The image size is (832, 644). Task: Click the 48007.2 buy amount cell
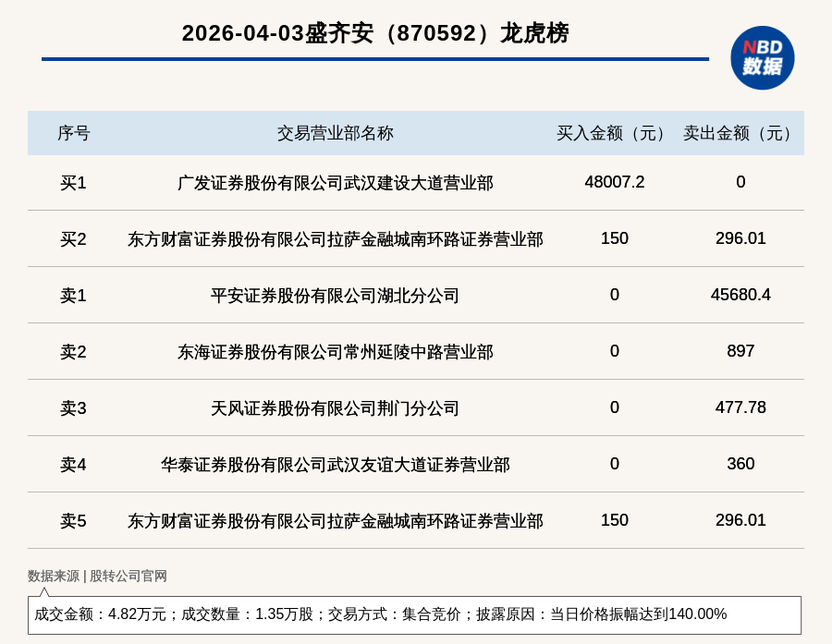614,182
